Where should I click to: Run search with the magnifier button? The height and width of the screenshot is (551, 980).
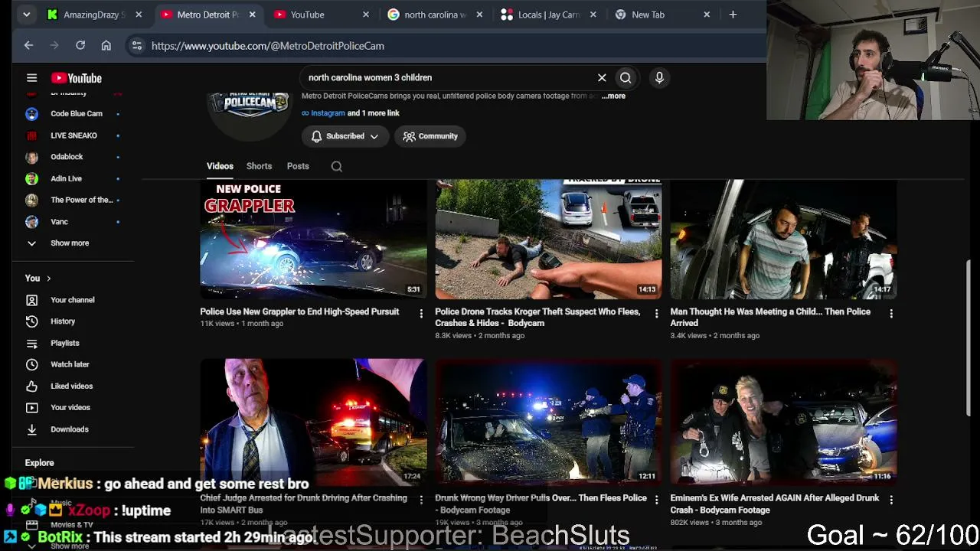(626, 77)
